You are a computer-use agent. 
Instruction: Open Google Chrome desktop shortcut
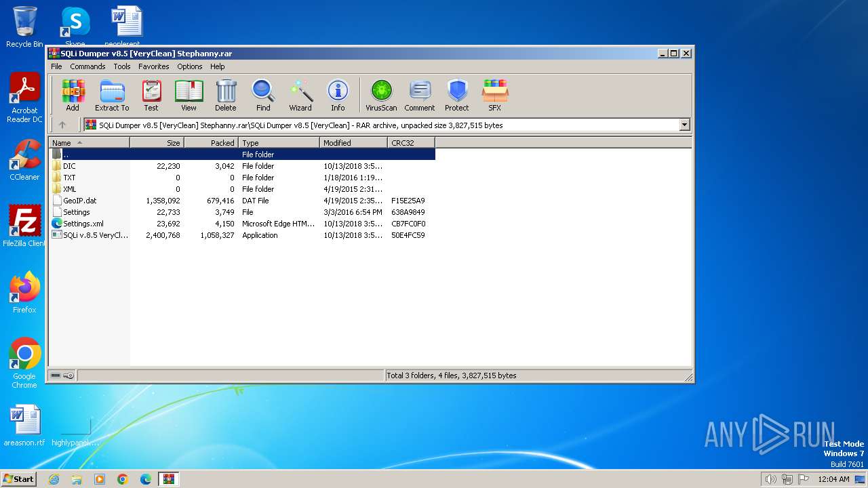point(24,363)
